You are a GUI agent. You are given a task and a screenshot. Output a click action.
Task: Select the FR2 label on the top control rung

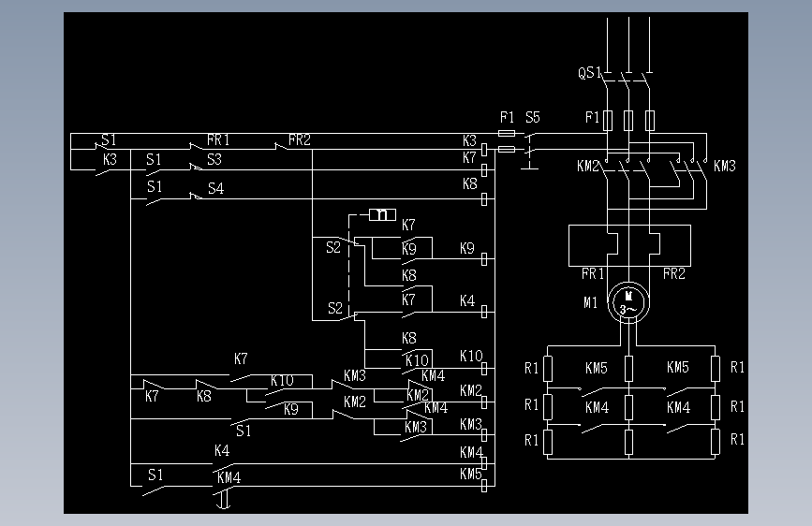[x=300, y=139]
